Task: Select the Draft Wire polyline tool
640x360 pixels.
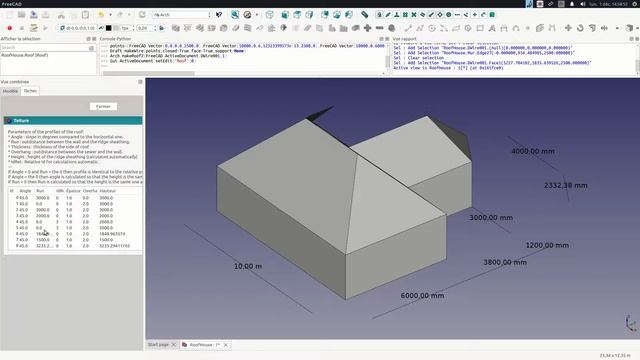Action: click(x=420, y=28)
